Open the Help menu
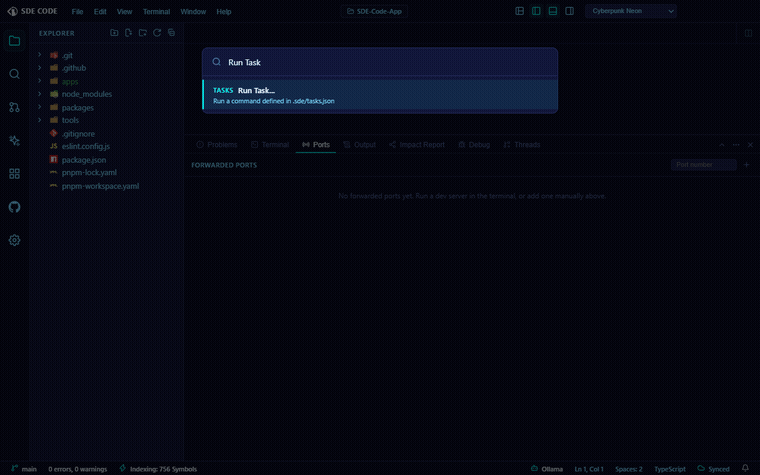 (224, 12)
